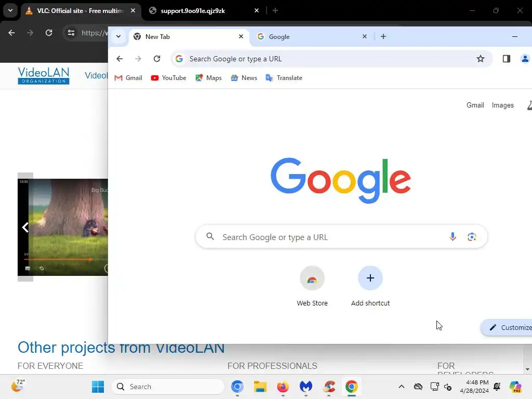The width and height of the screenshot is (532, 399).
Task: Open the clock showing 4:48 PM
Action: coord(474,387)
